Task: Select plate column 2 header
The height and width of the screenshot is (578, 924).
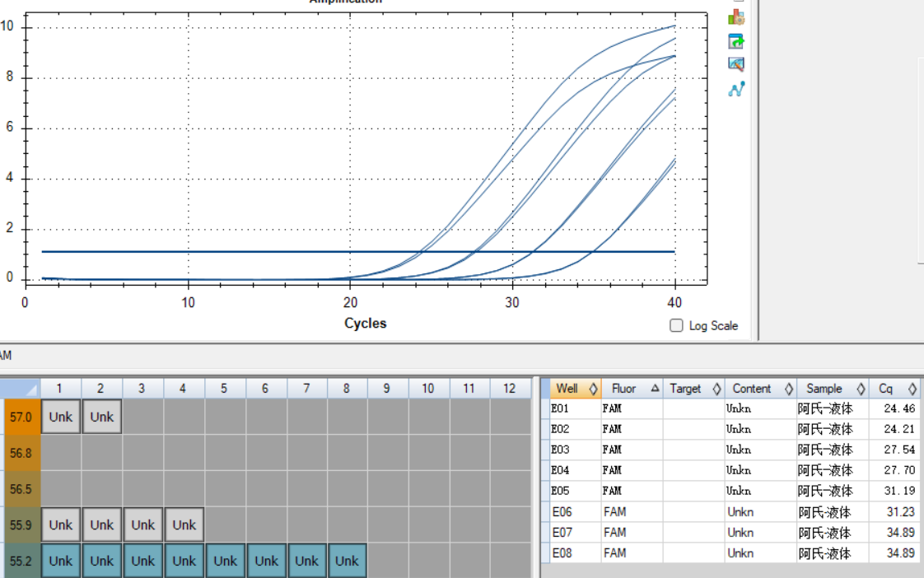Action: (102, 389)
